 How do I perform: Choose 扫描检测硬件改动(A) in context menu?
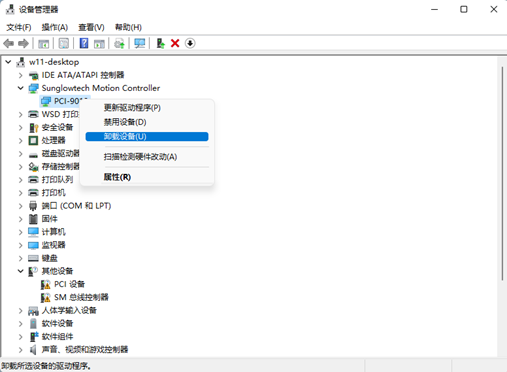[147, 157]
